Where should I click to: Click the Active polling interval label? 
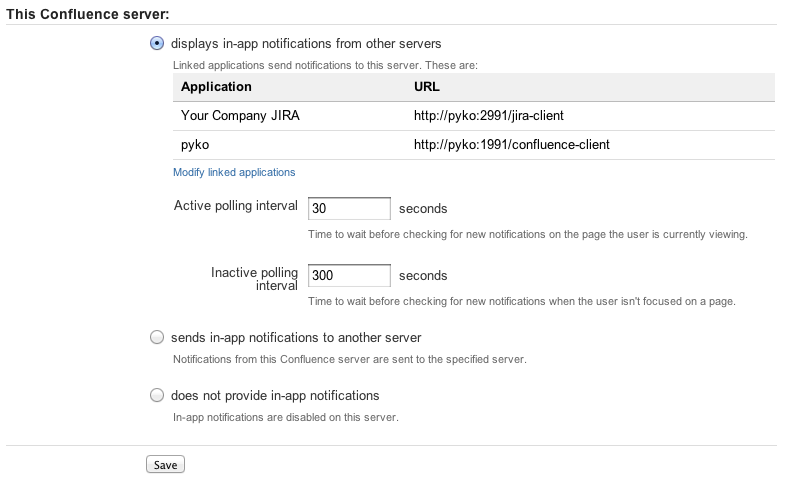[x=236, y=206]
